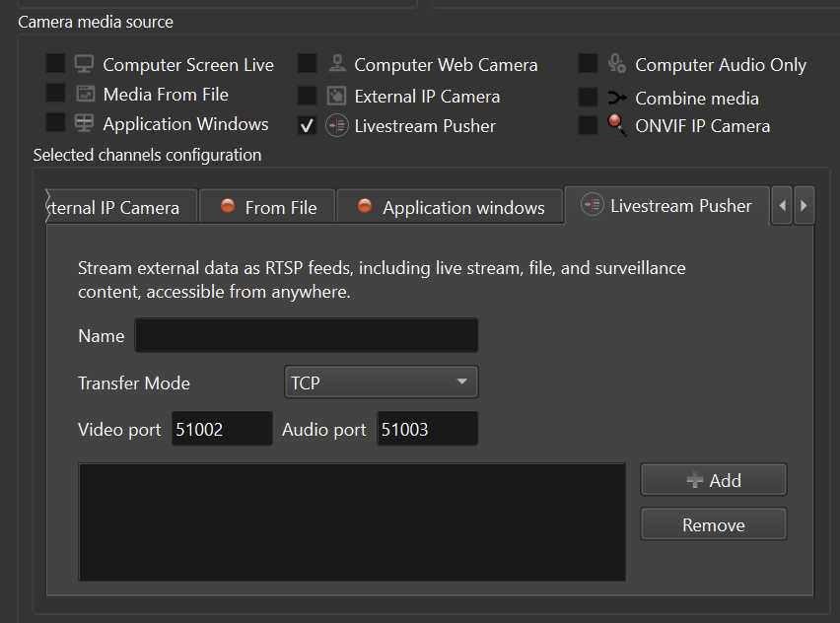Click the Computer Audio Only microphone icon
Viewport: 840px width, 623px height.
617,64
